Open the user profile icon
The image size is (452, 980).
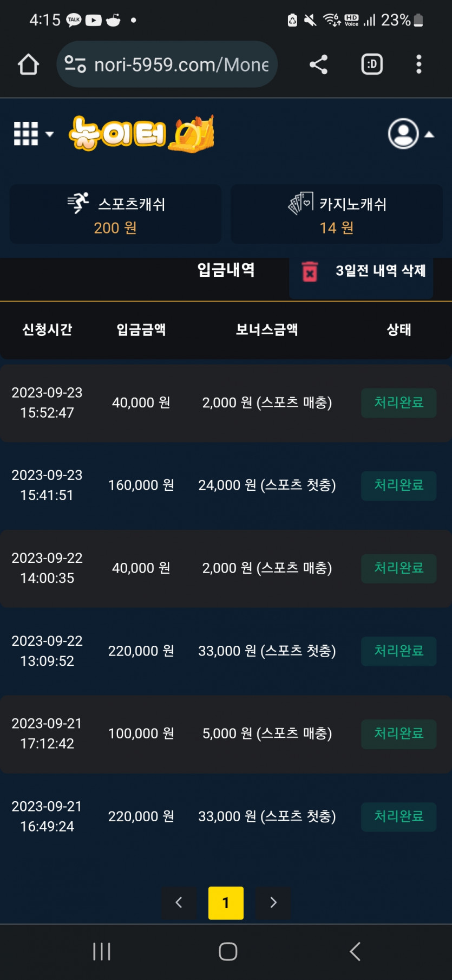(x=403, y=133)
